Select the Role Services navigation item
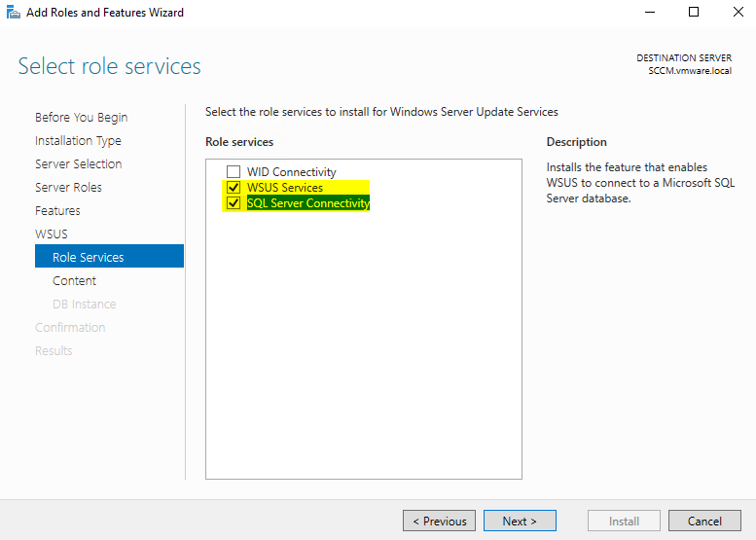 coord(89,257)
